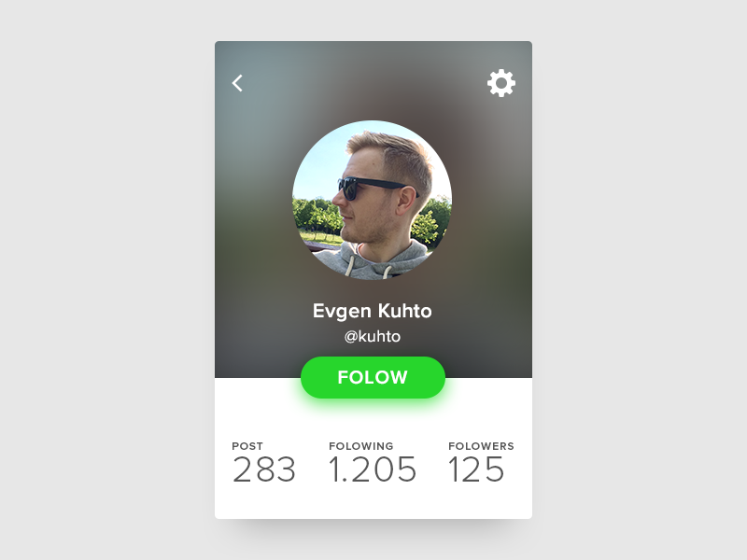Viewport: 747px width, 560px height.
Task: Open settings via the gear icon
Action: pos(501,83)
